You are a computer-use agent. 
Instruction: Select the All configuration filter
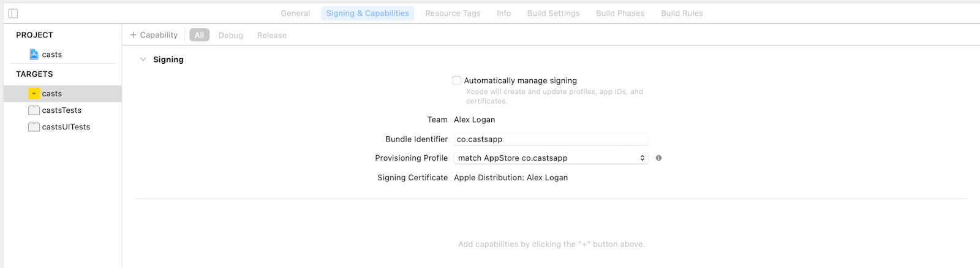point(199,35)
